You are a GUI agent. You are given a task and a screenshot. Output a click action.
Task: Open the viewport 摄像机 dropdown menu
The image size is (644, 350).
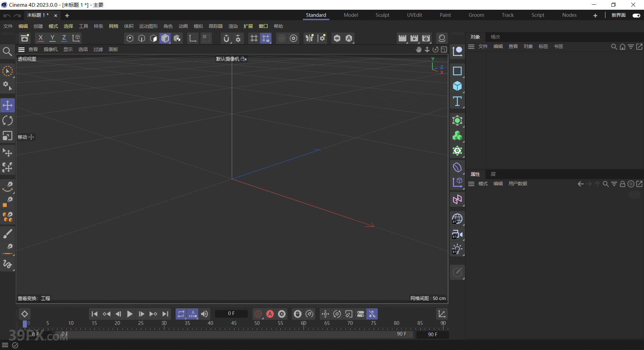click(50, 49)
